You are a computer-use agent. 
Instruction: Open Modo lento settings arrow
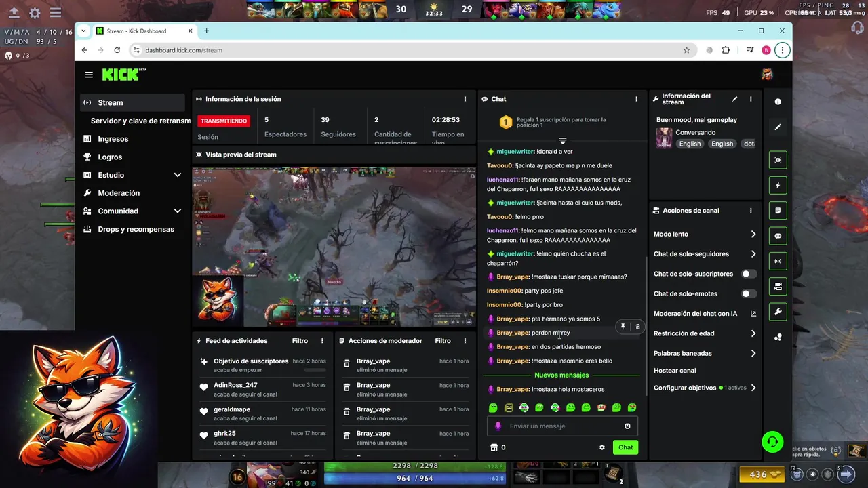pyautogui.click(x=753, y=235)
